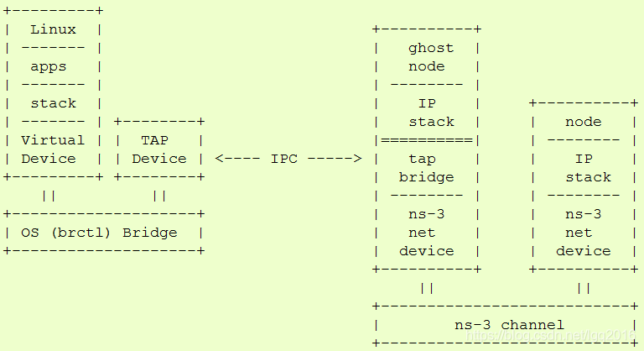Viewport: 644px width, 351px height.
Task: Select the Virtual Device text
Action: click(x=53, y=149)
